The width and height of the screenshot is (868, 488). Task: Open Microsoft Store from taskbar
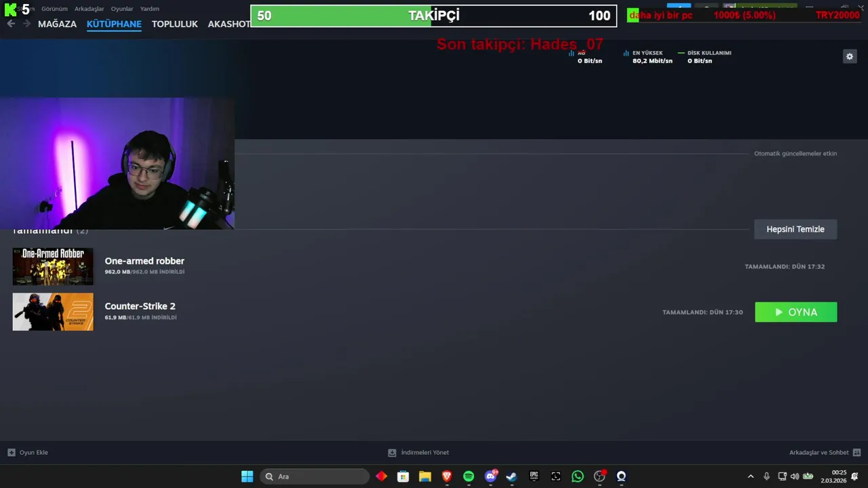click(403, 476)
